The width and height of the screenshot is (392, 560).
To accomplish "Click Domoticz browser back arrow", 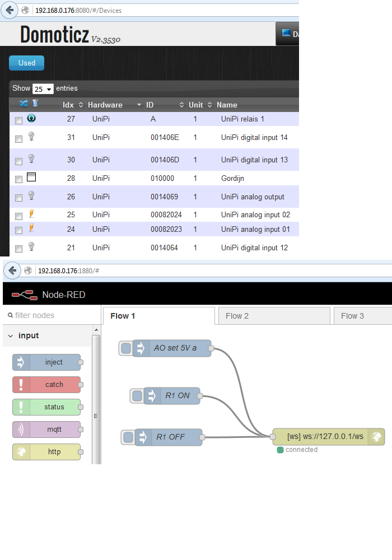I will (10, 10).
